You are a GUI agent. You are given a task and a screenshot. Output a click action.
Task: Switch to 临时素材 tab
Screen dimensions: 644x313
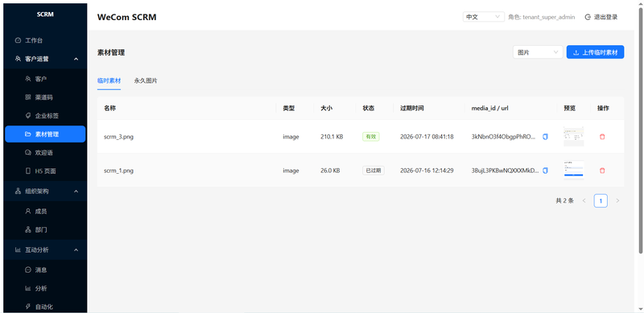pyautogui.click(x=109, y=81)
